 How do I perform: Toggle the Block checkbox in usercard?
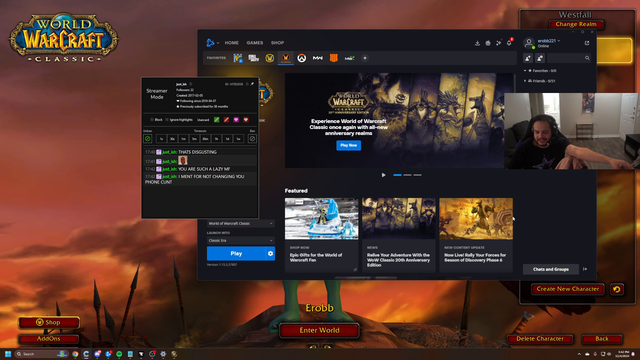click(152, 120)
